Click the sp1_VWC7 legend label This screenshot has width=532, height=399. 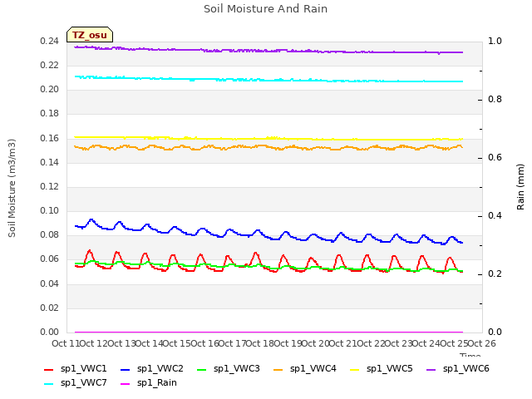pos(83,382)
